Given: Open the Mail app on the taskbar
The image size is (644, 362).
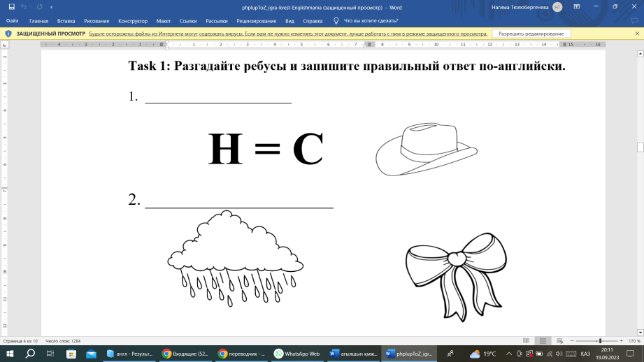Looking at the screenshot, I should 91,354.
